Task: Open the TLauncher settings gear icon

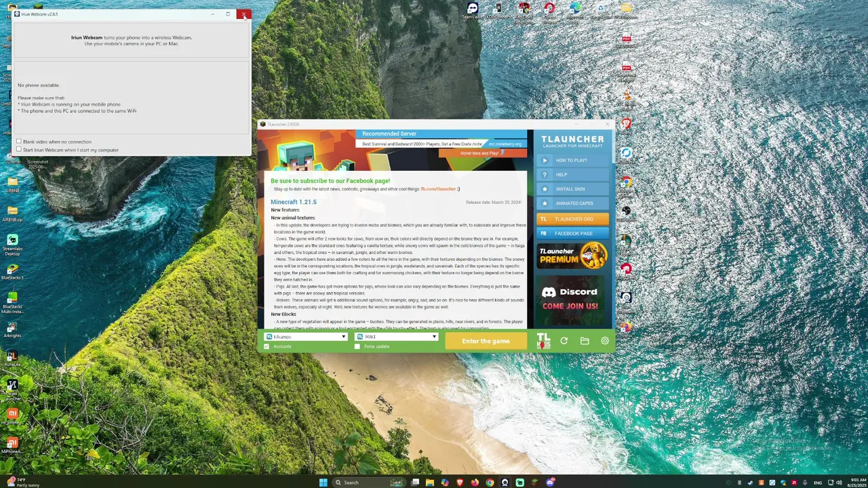Action: pyautogui.click(x=605, y=341)
